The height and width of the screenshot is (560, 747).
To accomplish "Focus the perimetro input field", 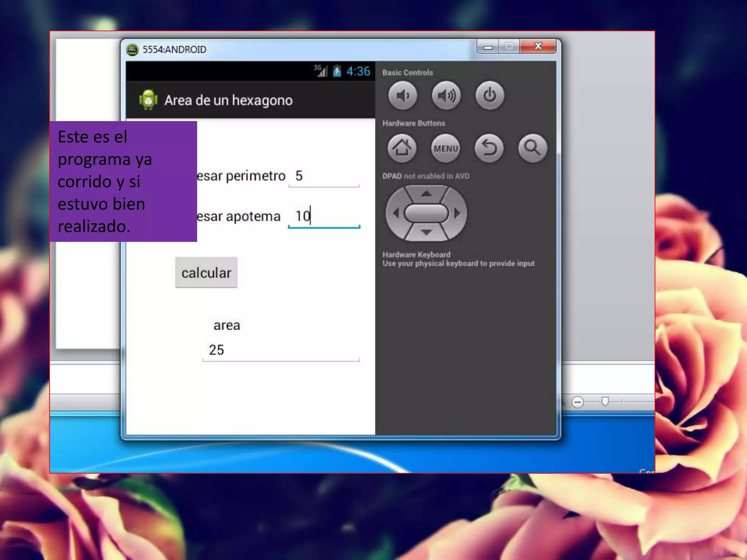I will point(324,176).
